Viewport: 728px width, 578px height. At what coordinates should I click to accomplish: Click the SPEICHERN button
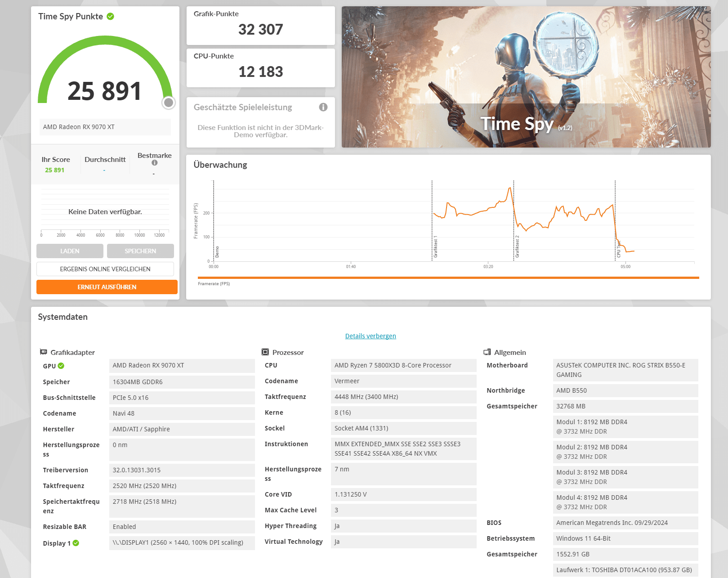[x=140, y=251]
